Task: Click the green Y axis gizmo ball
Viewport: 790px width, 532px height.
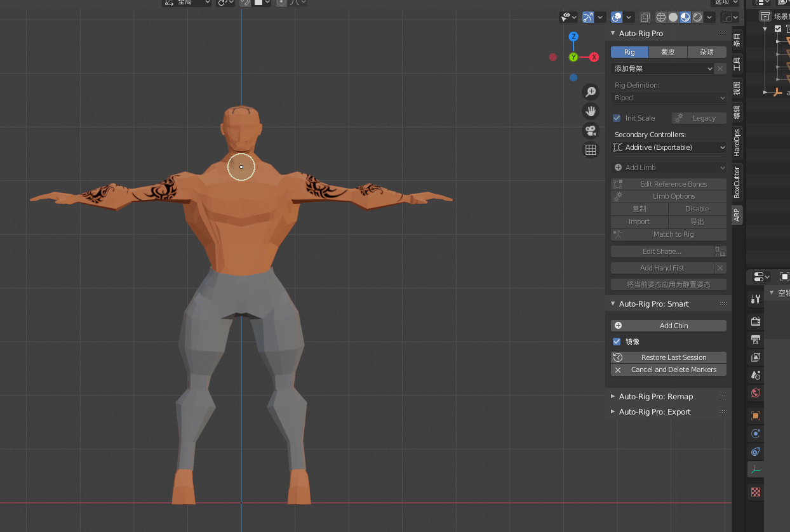Action: click(573, 57)
